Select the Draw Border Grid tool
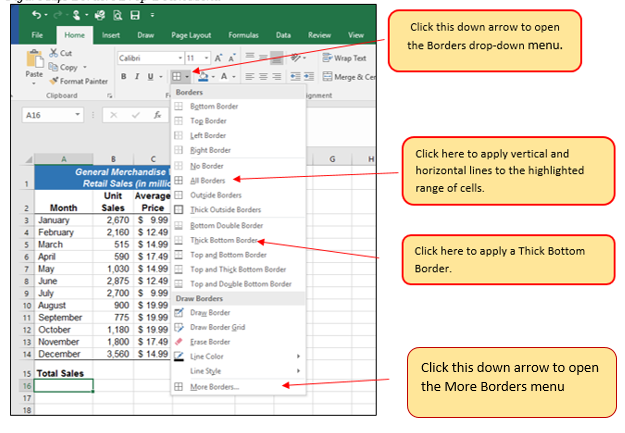Screen dimensions: 625x433 pyautogui.click(x=238, y=327)
